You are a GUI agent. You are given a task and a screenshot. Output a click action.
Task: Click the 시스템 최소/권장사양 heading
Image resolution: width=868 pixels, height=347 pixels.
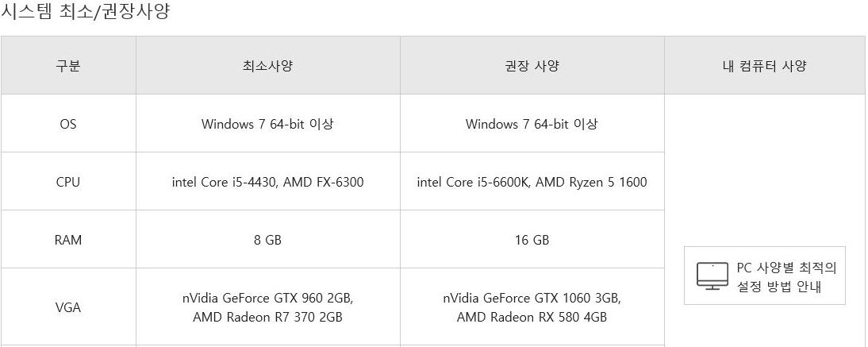point(85,10)
